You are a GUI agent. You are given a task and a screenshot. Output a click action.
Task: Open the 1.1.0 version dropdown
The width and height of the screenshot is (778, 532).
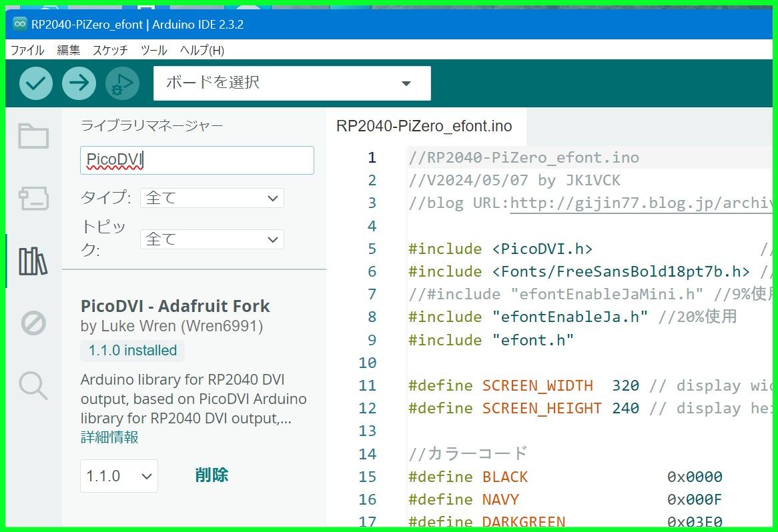coord(119,476)
